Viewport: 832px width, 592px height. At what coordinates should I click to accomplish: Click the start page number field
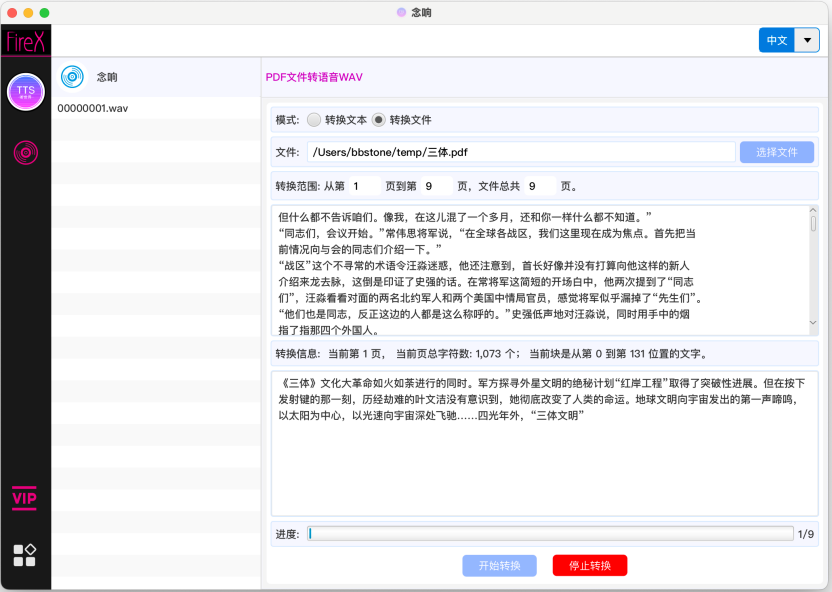pos(365,186)
